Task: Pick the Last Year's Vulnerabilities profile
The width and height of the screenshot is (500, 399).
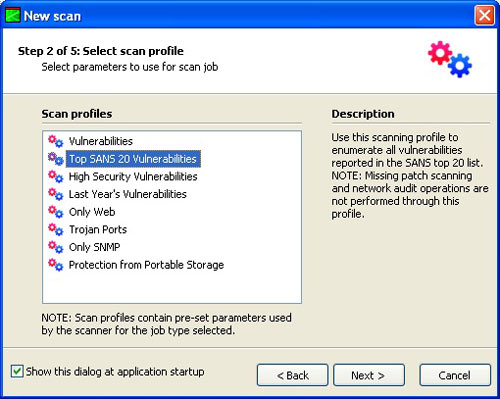Action: 127,194
